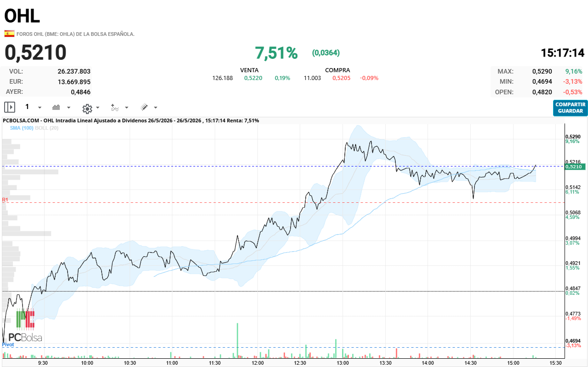This screenshot has height=367, width=588.
Task: Click the VENTA volume 126.188
Action: (x=223, y=78)
